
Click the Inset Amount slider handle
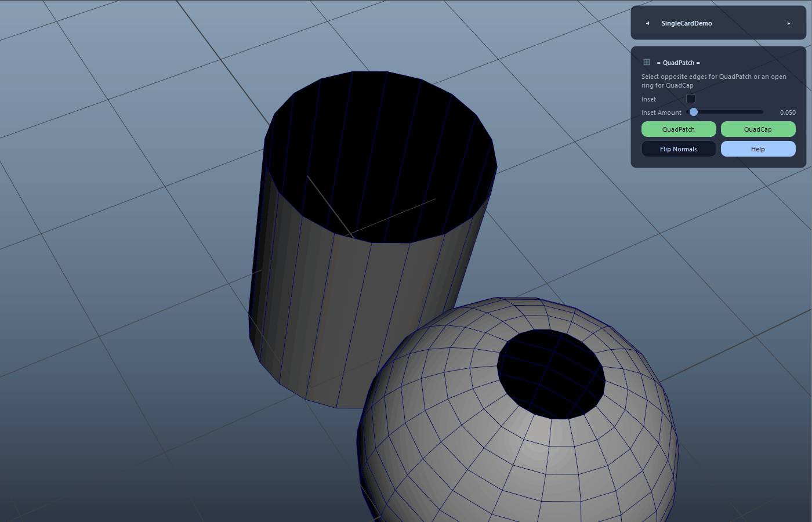(x=694, y=112)
